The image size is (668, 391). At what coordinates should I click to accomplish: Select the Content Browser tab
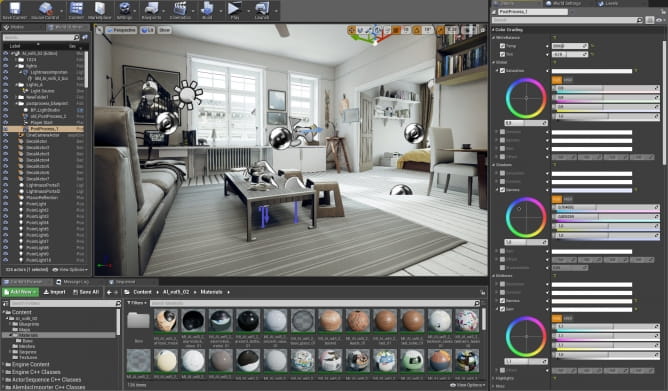click(25, 282)
